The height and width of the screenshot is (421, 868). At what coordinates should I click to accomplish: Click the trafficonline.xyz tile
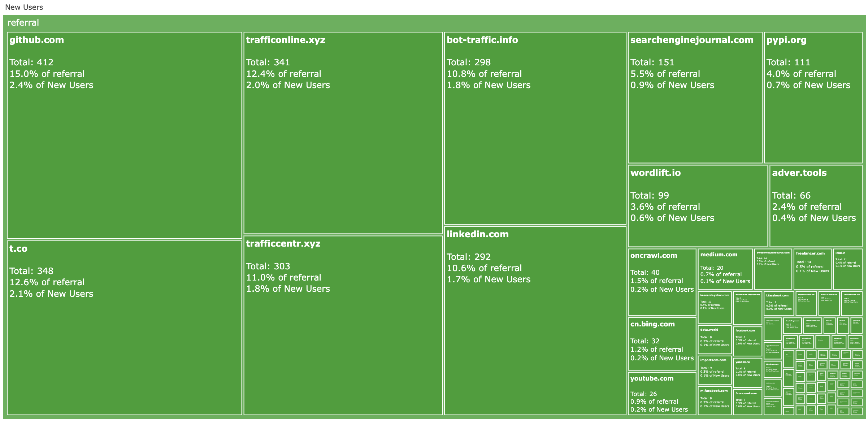pos(343,133)
